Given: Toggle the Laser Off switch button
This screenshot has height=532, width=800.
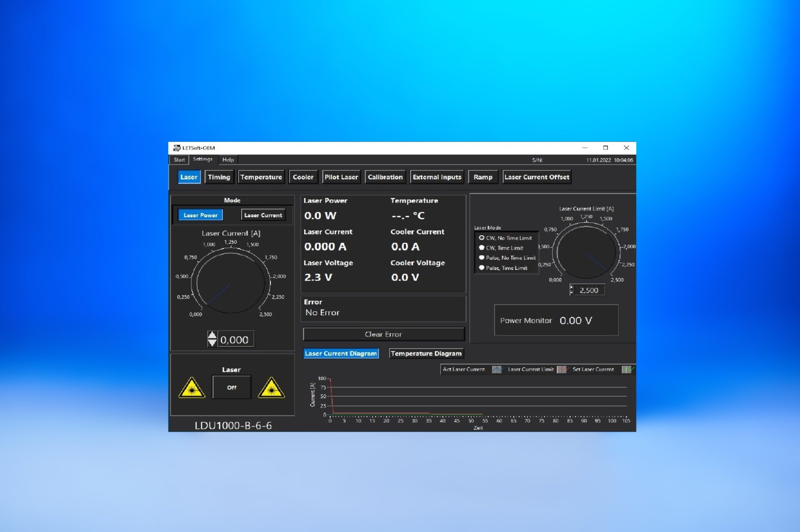Looking at the screenshot, I should tap(232, 387).
